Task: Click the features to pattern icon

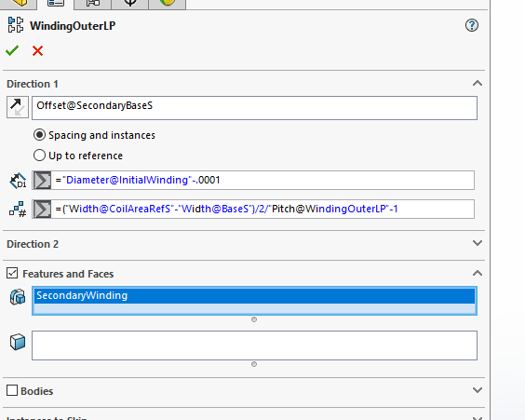Action: [18, 297]
